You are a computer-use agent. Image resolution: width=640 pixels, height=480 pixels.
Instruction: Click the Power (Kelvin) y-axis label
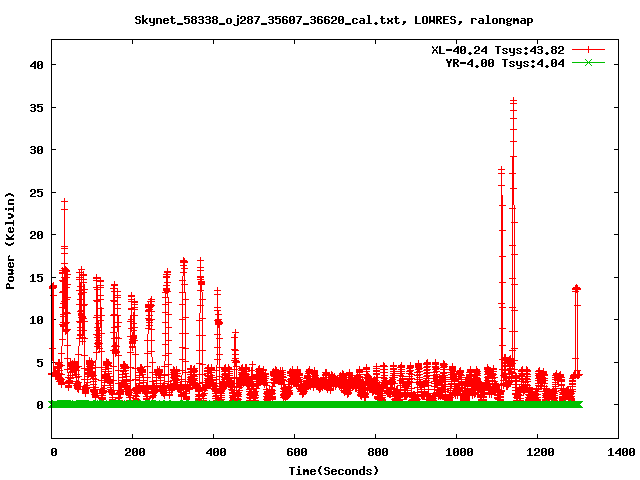(x=10, y=240)
